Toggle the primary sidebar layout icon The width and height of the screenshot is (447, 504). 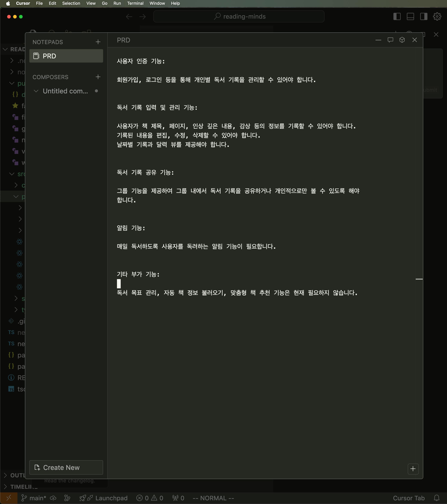tap(397, 17)
